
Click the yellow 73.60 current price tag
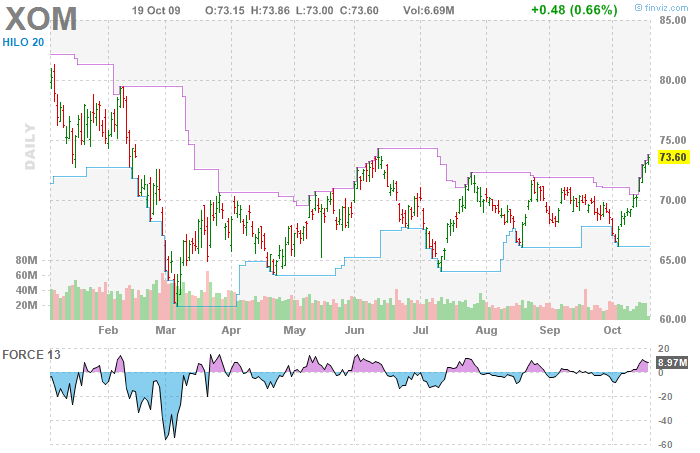[x=672, y=157]
